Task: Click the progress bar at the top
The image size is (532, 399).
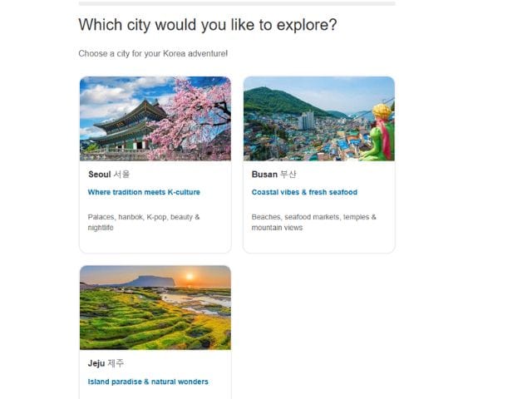Action: tap(237, 3)
